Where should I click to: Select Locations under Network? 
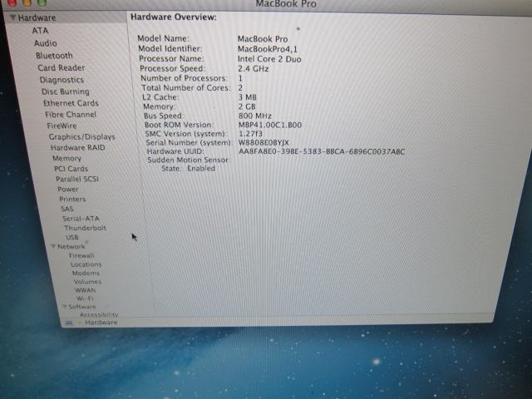(86, 264)
